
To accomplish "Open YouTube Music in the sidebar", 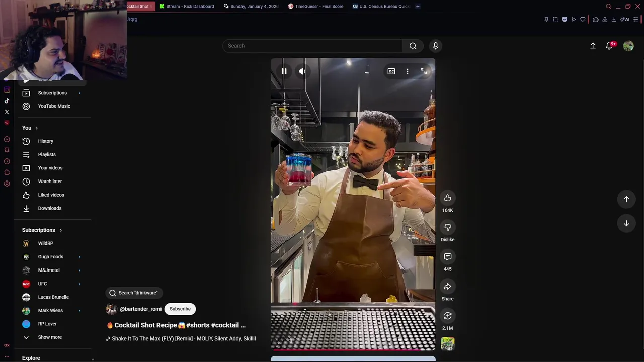I will point(52,106).
